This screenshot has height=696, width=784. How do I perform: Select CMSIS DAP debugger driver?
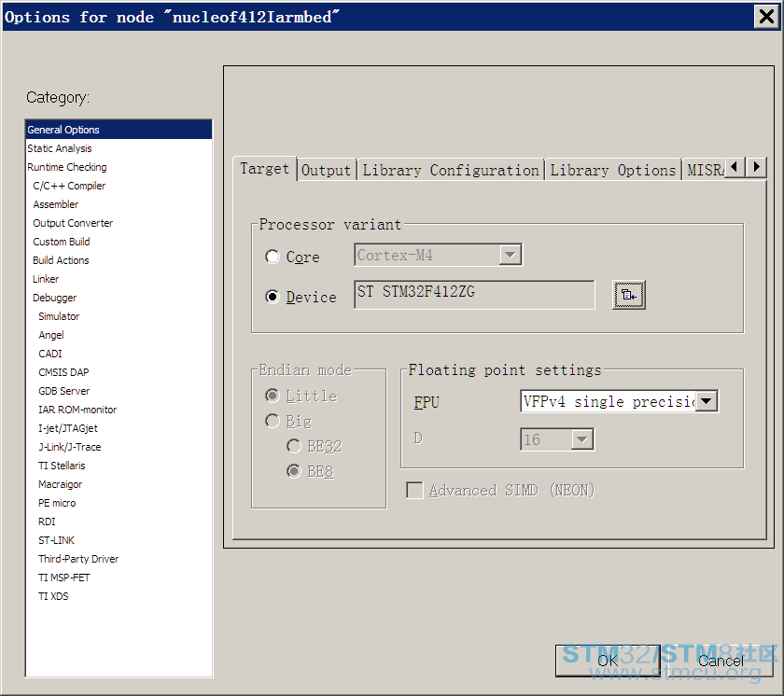pyautogui.click(x=119, y=372)
